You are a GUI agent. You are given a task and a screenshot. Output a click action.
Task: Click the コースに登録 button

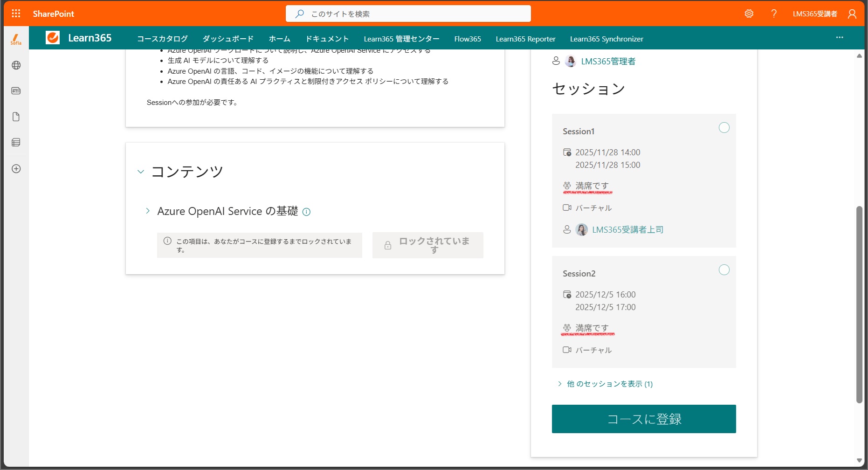pos(644,419)
